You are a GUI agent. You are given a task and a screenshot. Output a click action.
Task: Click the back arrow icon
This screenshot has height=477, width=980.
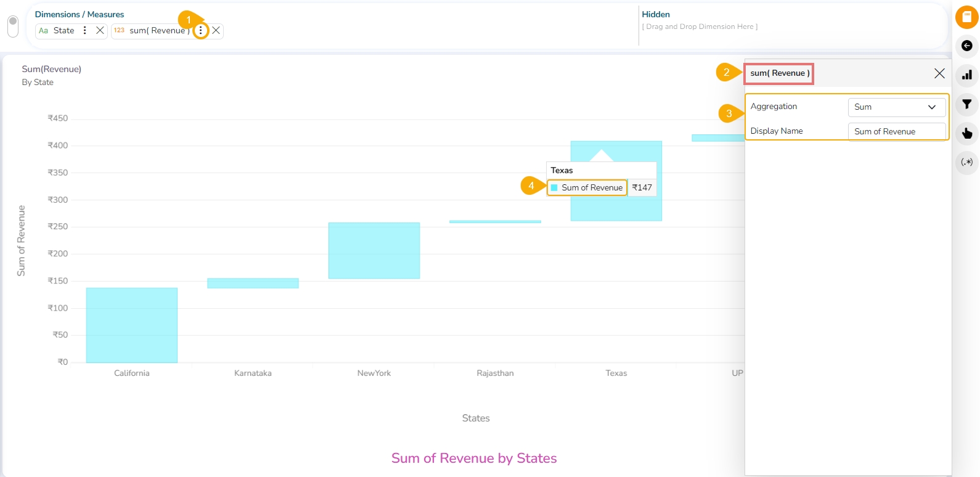(966, 46)
